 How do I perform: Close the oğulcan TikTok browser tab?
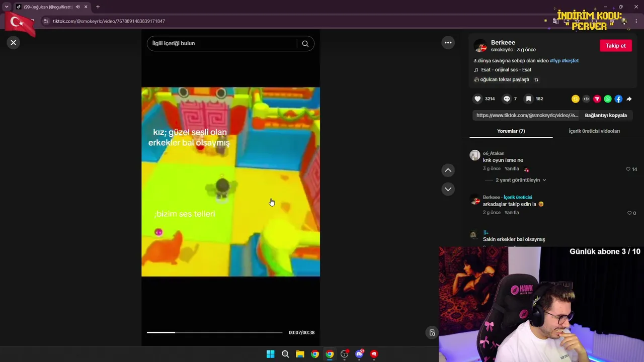click(86, 7)
